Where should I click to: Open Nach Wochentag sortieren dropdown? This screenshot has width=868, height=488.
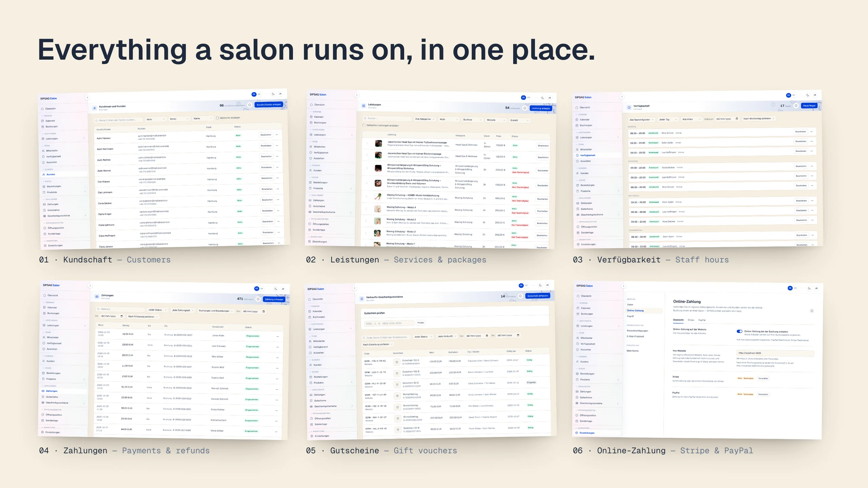click(x=759, y=119)
